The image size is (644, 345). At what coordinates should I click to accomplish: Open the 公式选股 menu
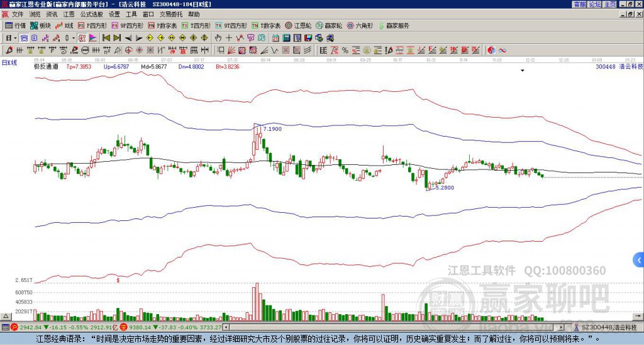(x=92, y=14)
